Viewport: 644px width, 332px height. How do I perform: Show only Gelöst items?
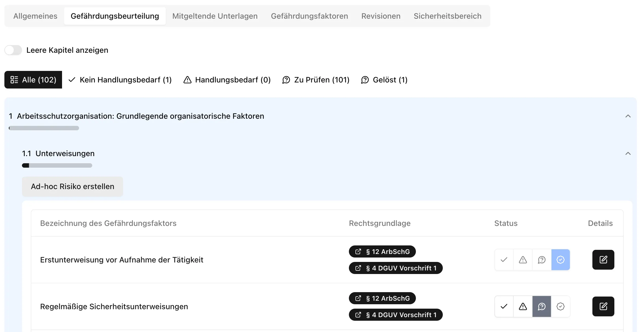(384, 80)
